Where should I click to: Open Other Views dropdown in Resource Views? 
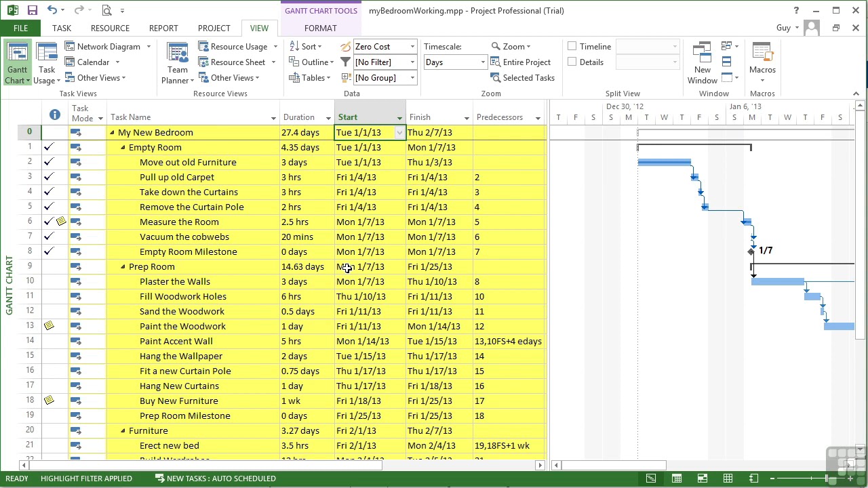coord(229,77)
